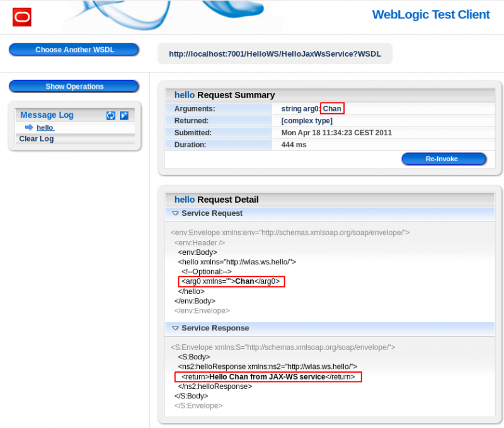Click the Message Log refresh icon
Viewport: 504px width, 428px height.
pyautogui.click(x=111, y=116)
